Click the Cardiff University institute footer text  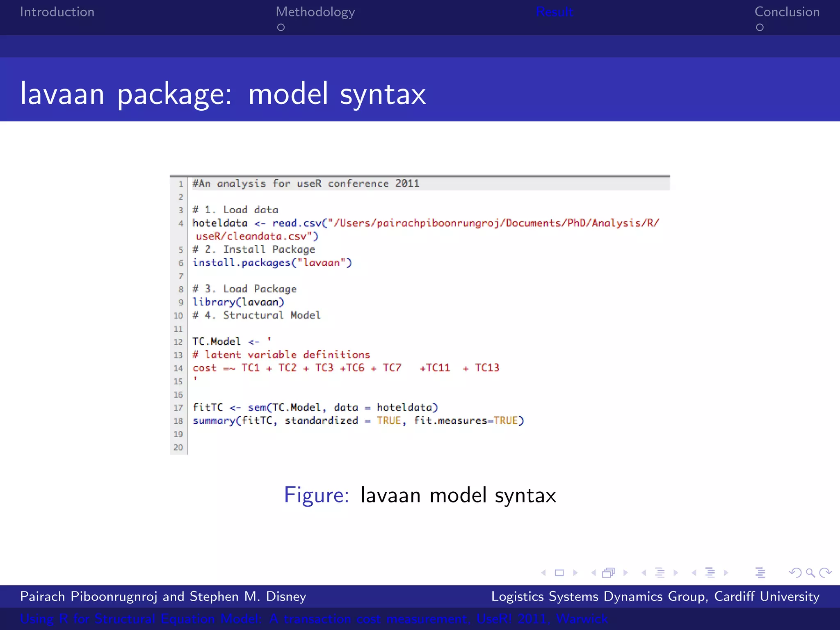pyautogui.click(x=655, y=596)
